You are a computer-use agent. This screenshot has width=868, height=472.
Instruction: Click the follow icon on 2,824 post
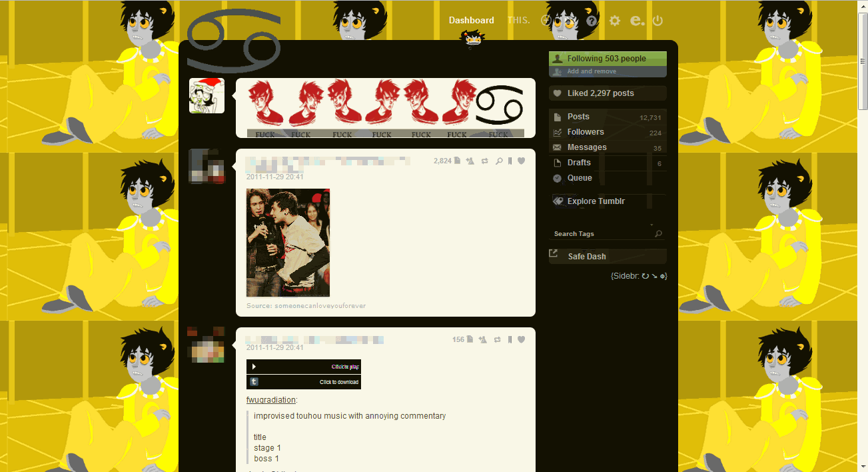pos(470,161)
